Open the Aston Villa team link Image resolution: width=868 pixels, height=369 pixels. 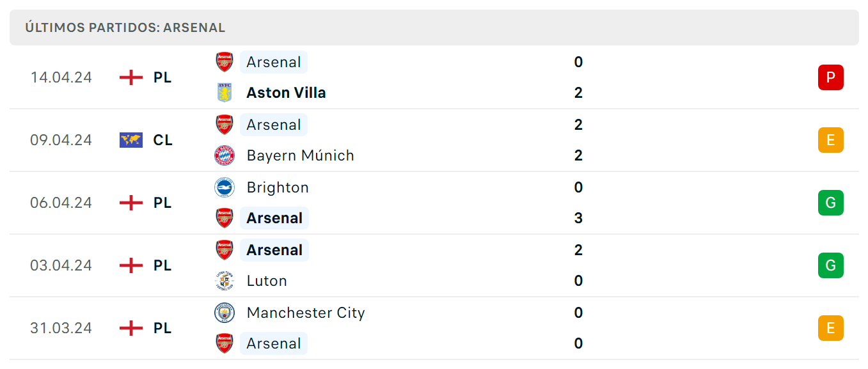(286, 93)
